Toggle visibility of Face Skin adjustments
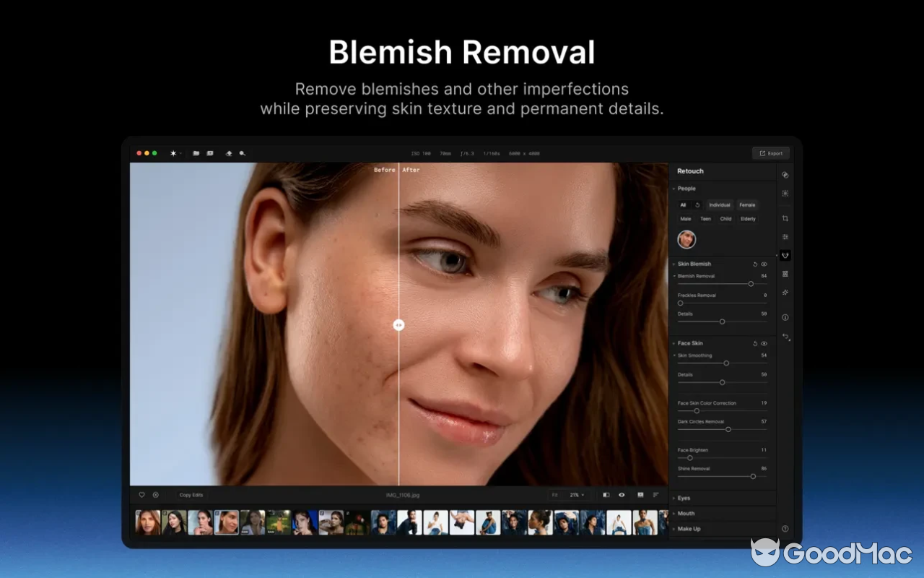924x578 pixels. click(x=764, y=344)
